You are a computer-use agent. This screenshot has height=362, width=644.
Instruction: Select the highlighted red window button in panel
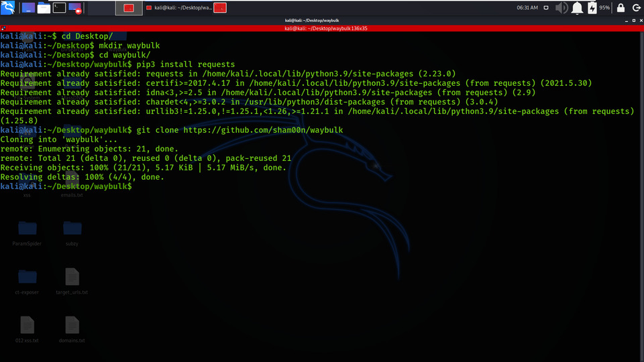[x=129, y=8]
